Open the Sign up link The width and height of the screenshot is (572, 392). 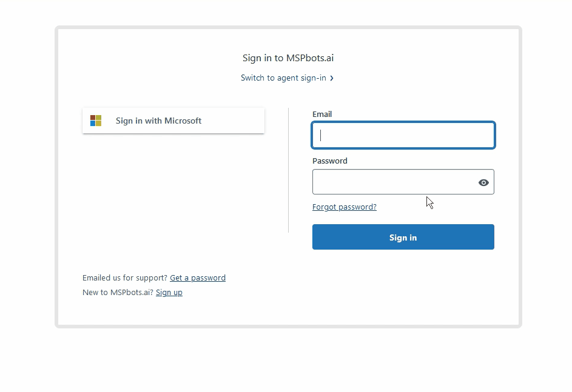pos(169,292)
